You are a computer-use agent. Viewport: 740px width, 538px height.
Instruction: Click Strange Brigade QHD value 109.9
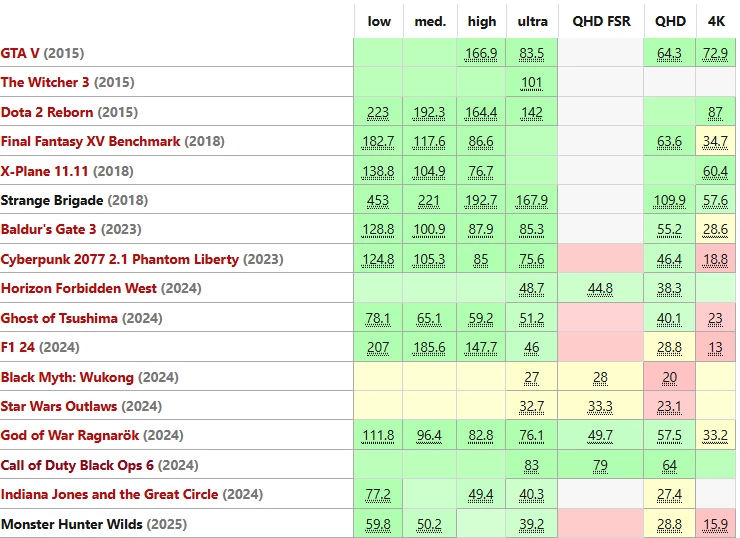click(669, 201)
